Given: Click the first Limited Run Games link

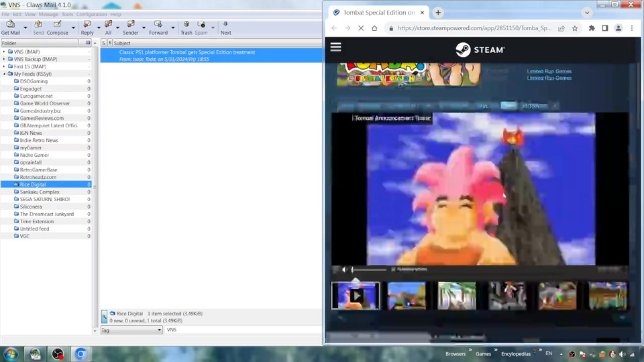Looking at the screenshot, I should pyautogui.click(x=549, y=72).
